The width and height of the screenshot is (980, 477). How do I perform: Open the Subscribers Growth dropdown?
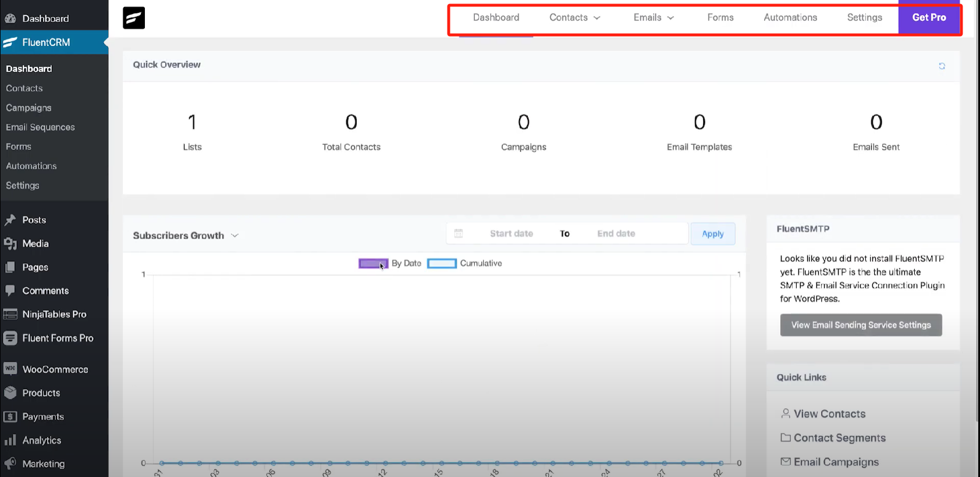[x=235, y=236]
